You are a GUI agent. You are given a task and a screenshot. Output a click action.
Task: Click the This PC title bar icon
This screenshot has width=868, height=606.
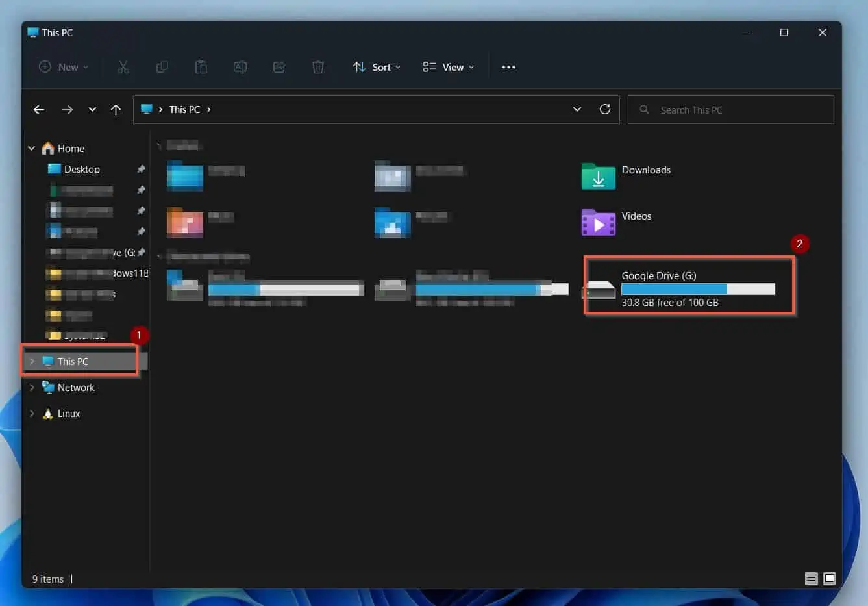click(x=33, y=32)
